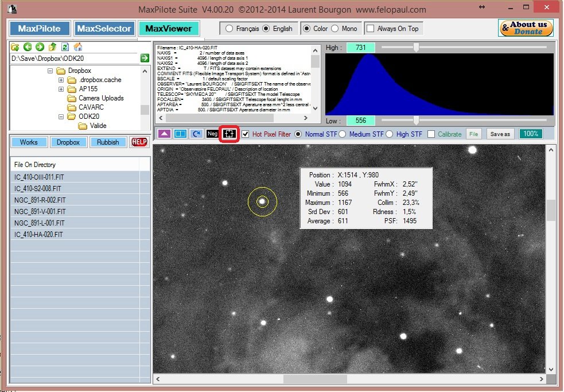
Task: Open the red HELP button
Action: coord(139,142)
